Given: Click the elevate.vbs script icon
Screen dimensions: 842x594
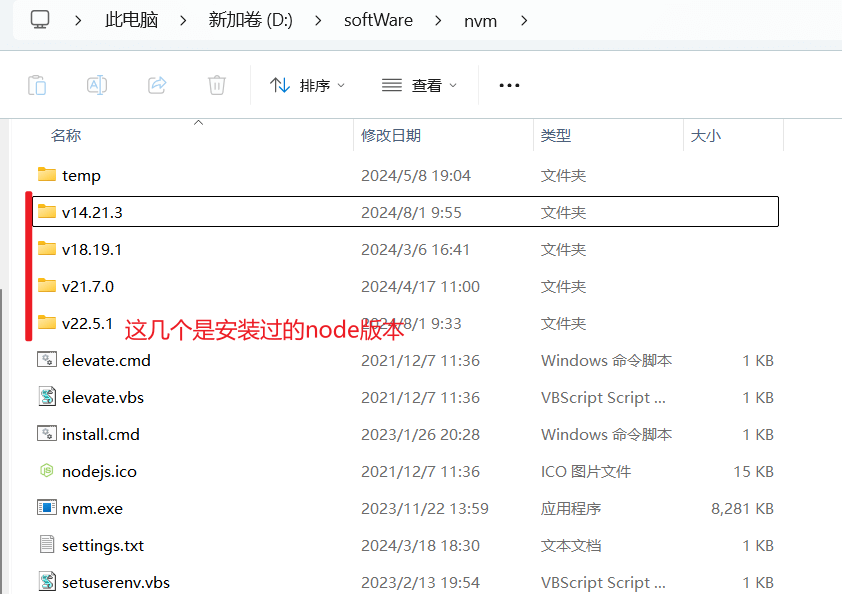Looking at the screenshot, I should (47, 397).
